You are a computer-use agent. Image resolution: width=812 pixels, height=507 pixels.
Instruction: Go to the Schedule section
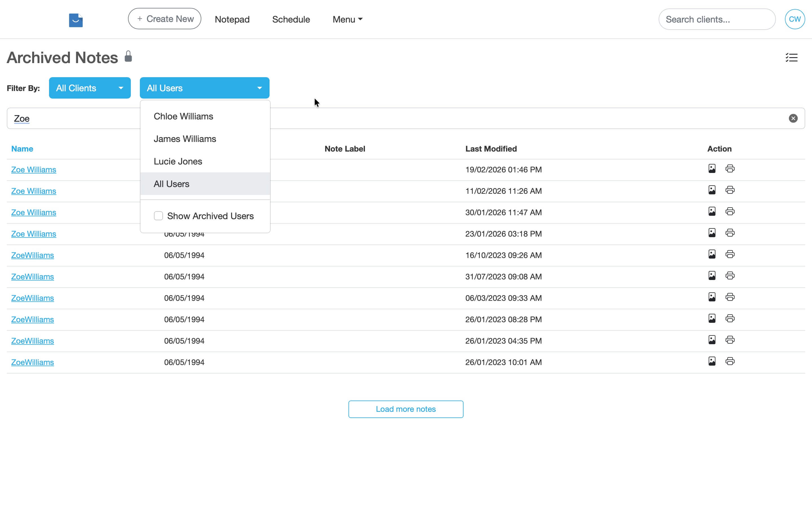pyautogui.click(x=291, y=19)
